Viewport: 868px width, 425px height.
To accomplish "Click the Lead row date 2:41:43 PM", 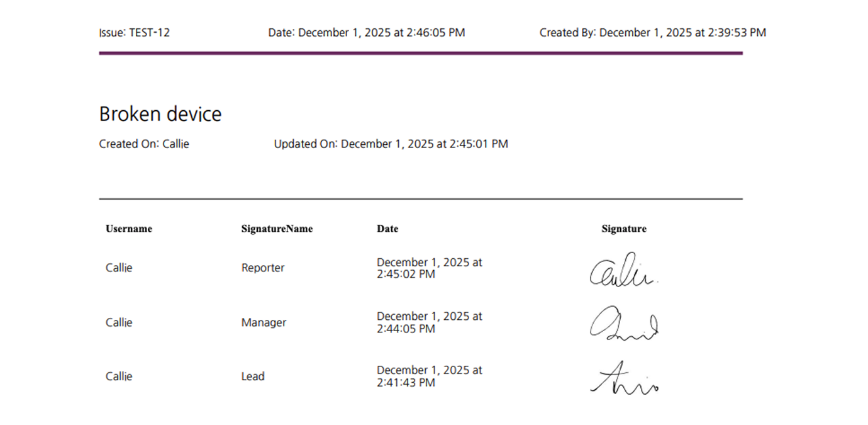I will coord(429,377).
